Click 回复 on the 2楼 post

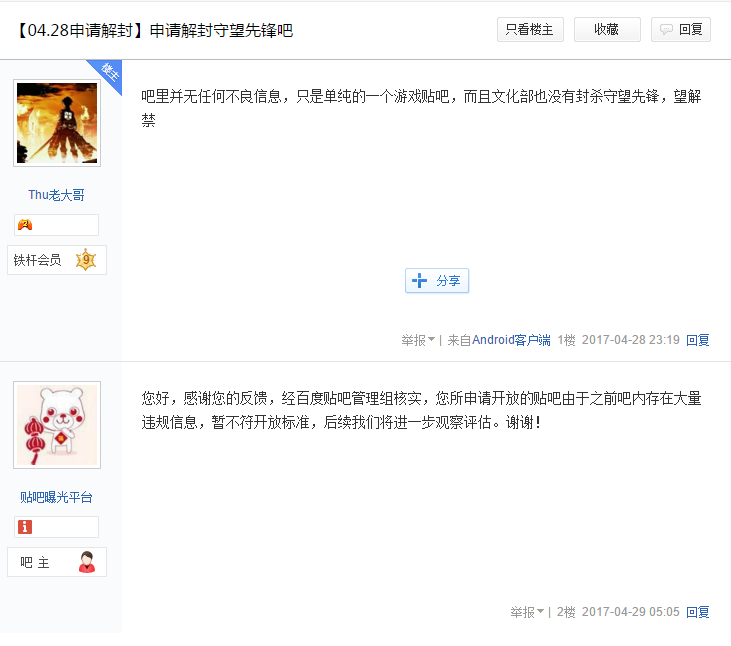(x=697, y=612)
